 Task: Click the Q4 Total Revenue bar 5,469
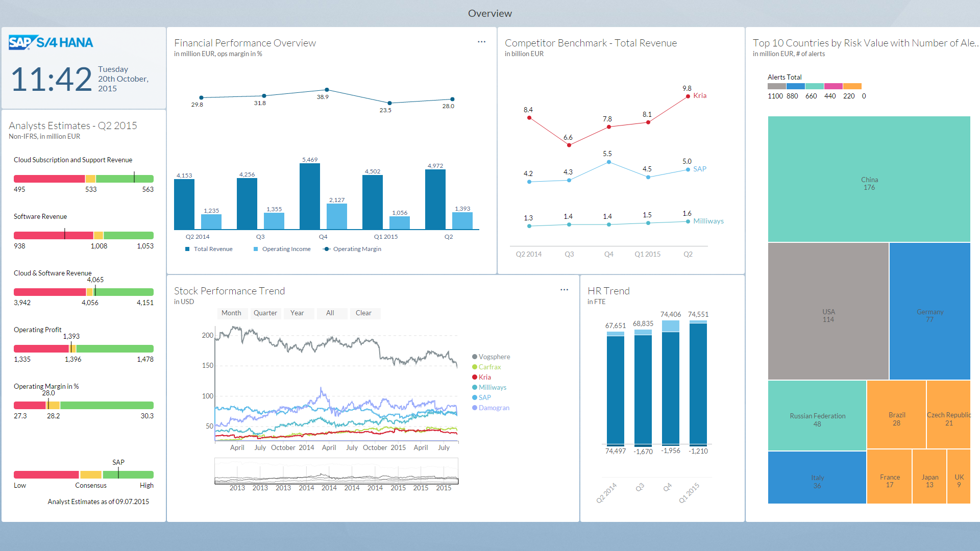coord(310,196)
